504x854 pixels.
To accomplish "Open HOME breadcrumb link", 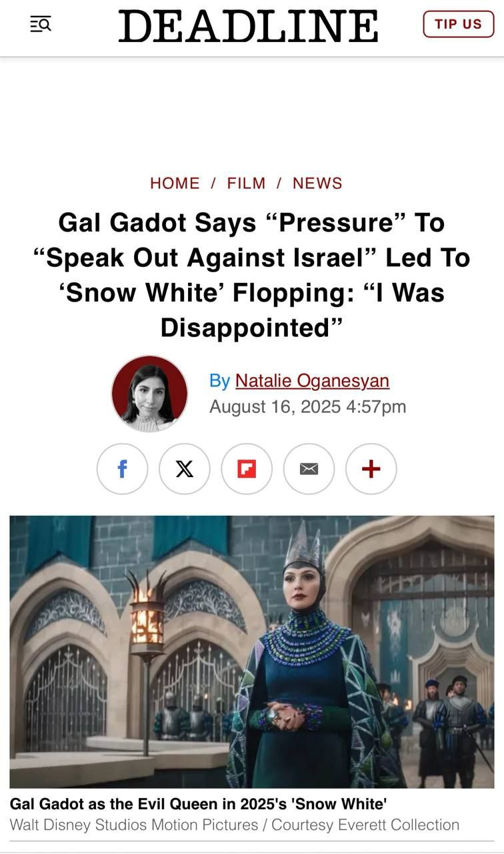I will click(175, 183).
